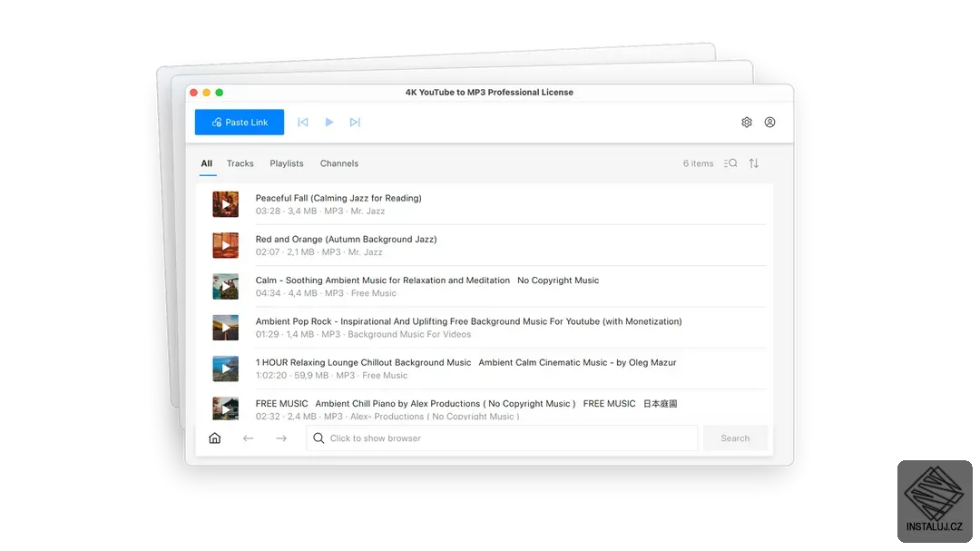Play the current track
This screenshot has width=980, height=551.
point(329,122)
